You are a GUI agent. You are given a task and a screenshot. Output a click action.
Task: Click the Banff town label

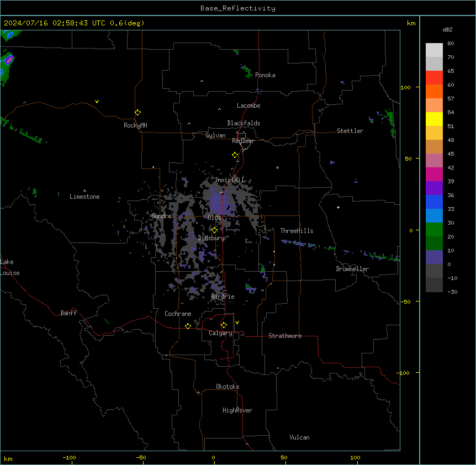68,313
